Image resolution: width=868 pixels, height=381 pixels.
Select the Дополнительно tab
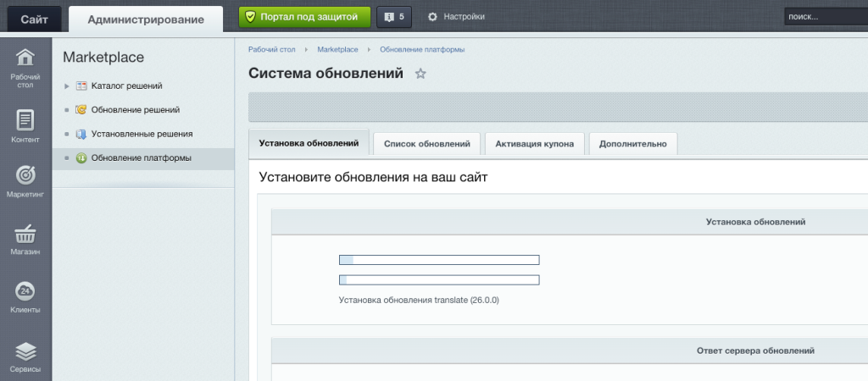pos(633,144)
